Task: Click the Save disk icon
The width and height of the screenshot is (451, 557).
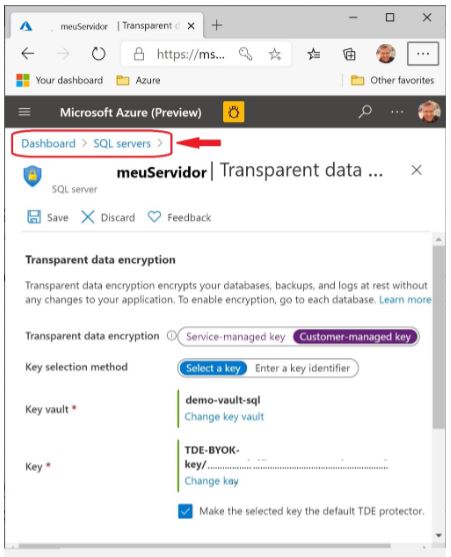Action: point(34,217)
